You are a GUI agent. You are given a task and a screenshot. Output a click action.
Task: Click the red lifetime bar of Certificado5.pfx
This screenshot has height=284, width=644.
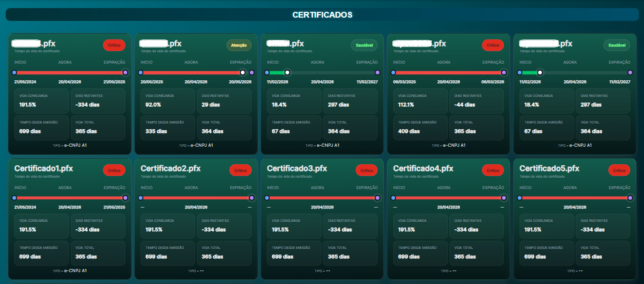click(x=575, y=198)
